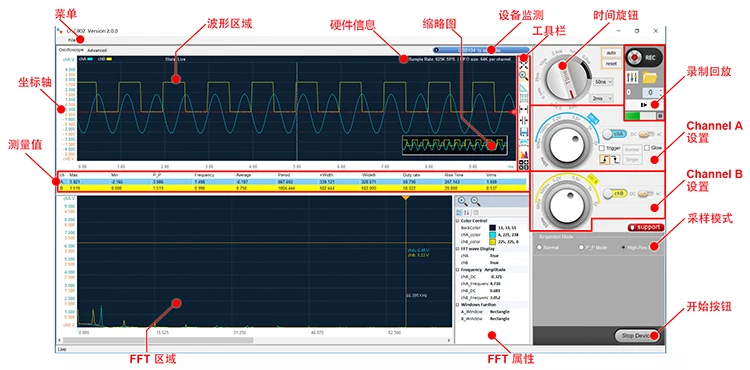Image resolution: width=750 pixels, height=370 pixels.
Task: Click the floppy disk save icon
Action: tap(523, 131)
